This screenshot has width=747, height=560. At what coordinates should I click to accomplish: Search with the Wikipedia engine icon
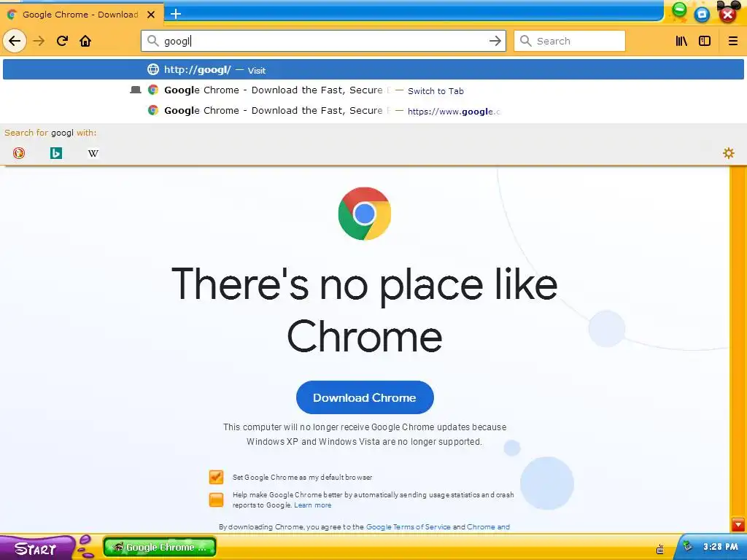click(x=93, y=153)
